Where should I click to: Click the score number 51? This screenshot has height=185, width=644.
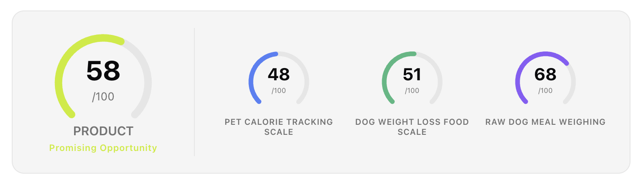pos(412,75)
